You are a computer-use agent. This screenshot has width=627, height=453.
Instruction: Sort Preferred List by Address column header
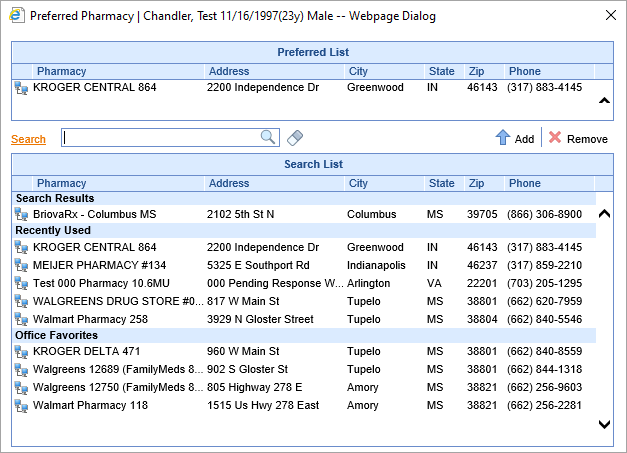coord(229,71)
